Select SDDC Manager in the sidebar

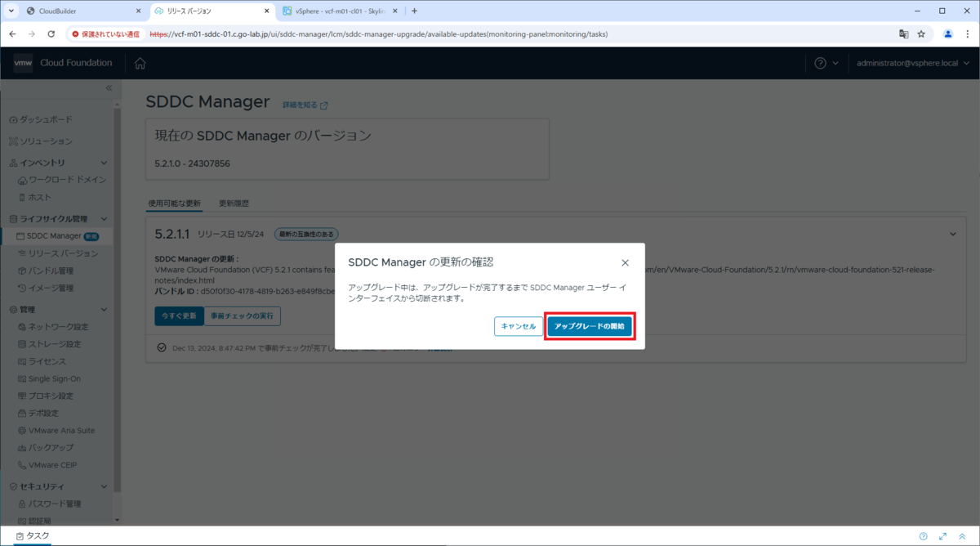coord(53,236)
